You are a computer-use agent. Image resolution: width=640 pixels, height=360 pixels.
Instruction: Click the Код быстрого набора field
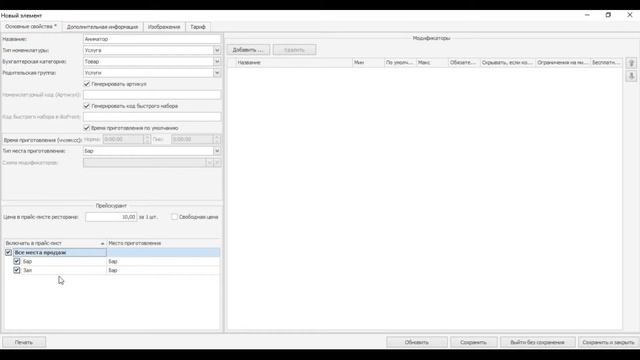152,117
